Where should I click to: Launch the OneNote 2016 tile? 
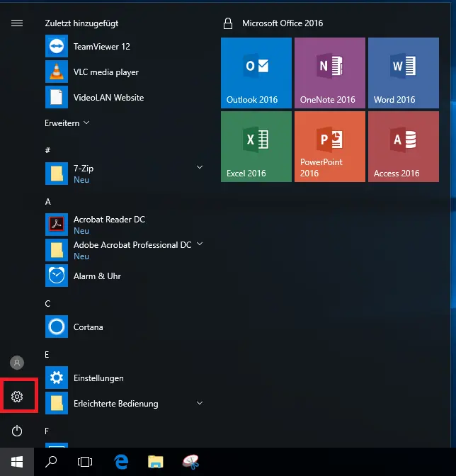point(329,73)
